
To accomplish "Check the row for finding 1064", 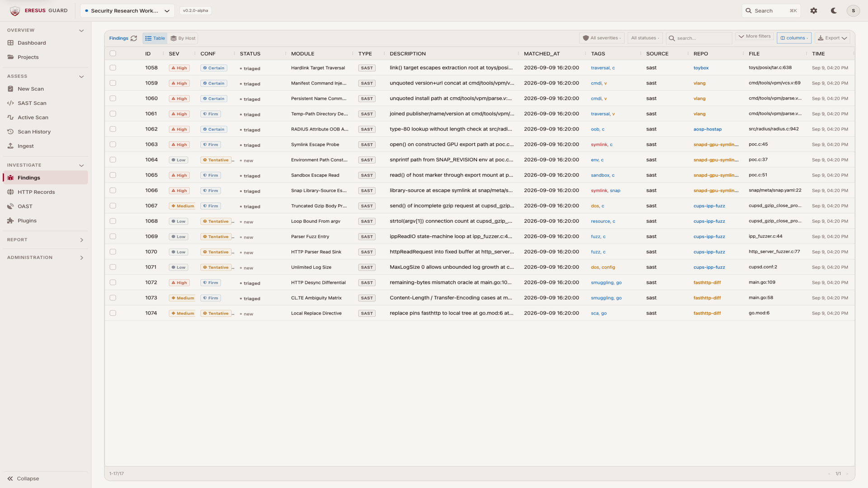I will click(113, 160).
